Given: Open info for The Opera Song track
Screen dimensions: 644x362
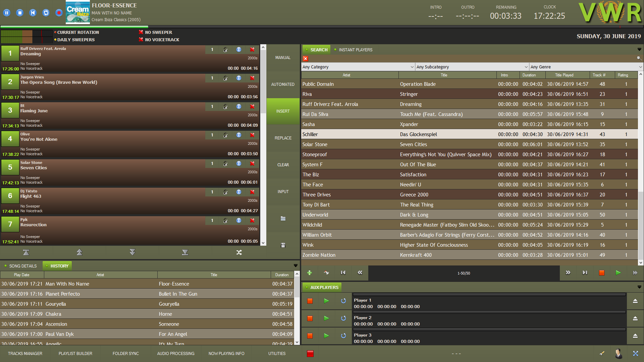Looking at the screenshot, I should [x=239, y=78].
